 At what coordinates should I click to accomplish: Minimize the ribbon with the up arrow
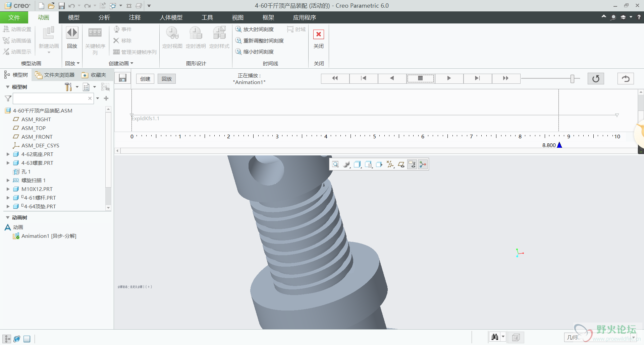pyautogui.click(x=604, y=17)
